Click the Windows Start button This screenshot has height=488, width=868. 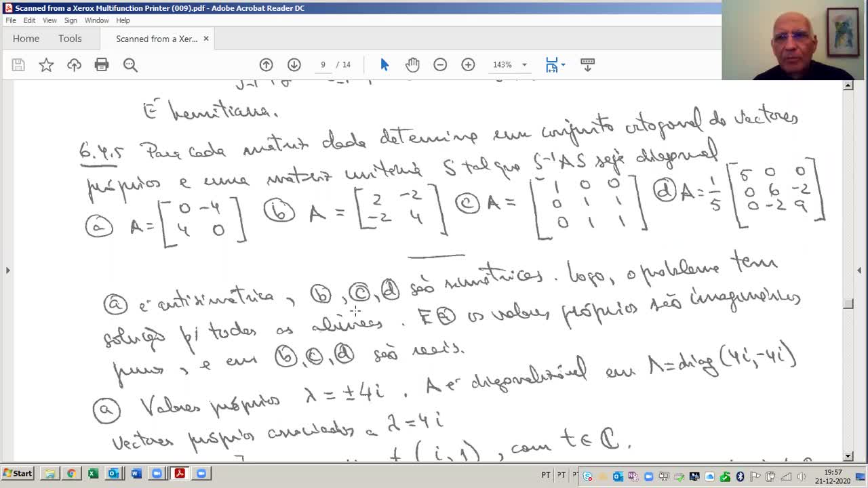coord(19,474)
